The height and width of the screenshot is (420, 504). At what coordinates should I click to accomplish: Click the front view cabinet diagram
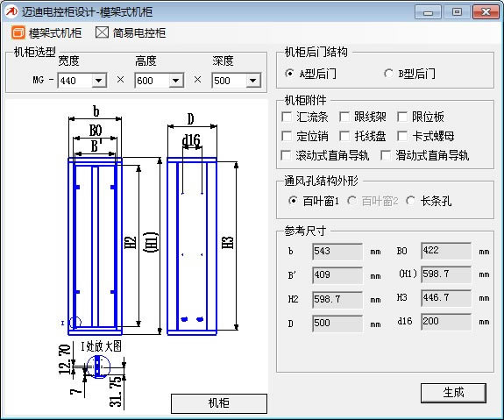click(x=96, y=246)
